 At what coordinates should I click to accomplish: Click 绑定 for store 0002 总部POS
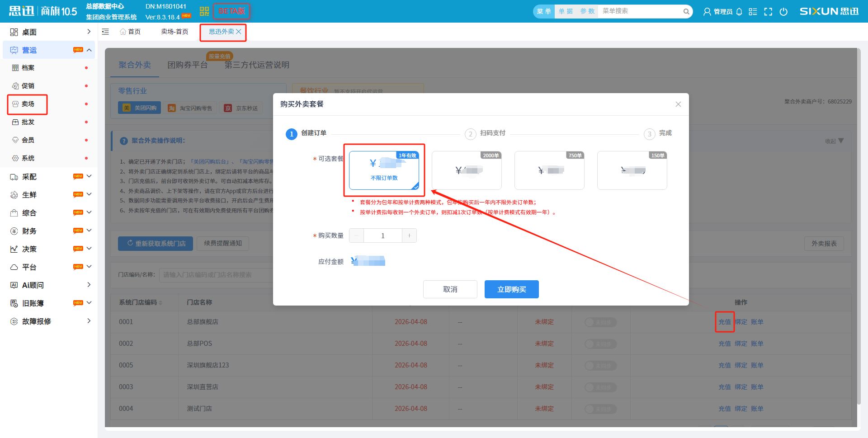point(741,344)
